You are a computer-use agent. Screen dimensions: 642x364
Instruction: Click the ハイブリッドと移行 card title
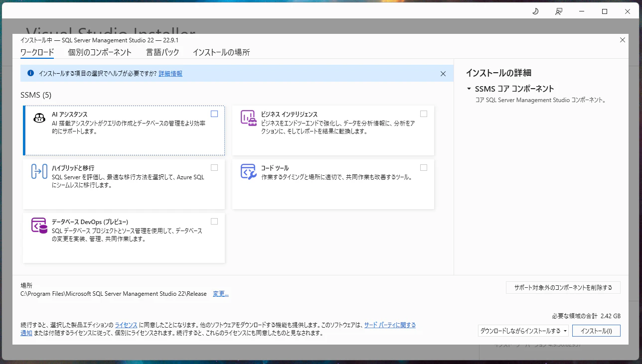73,168
